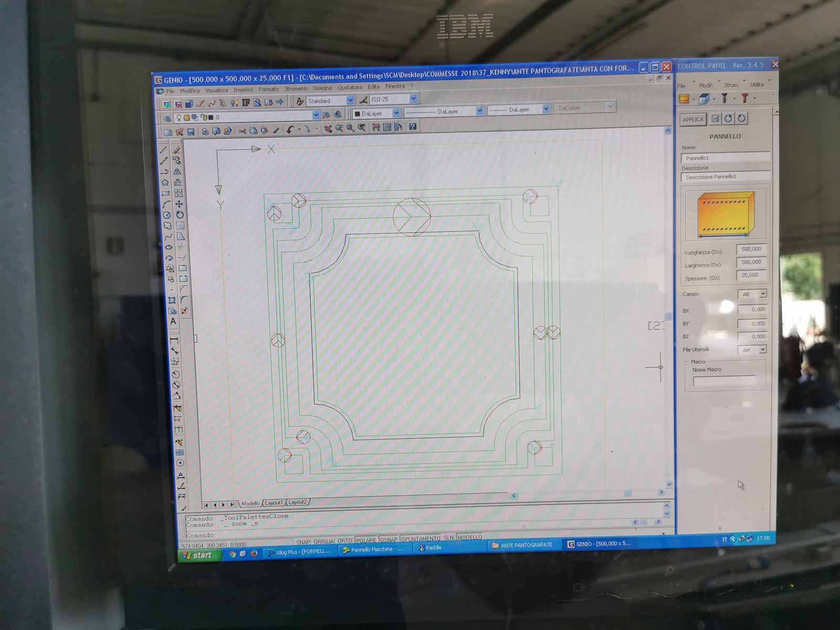The width and height of the screenshot is (840, 630).
Task: Toggle SLN lineweight display
Action: 448,538
